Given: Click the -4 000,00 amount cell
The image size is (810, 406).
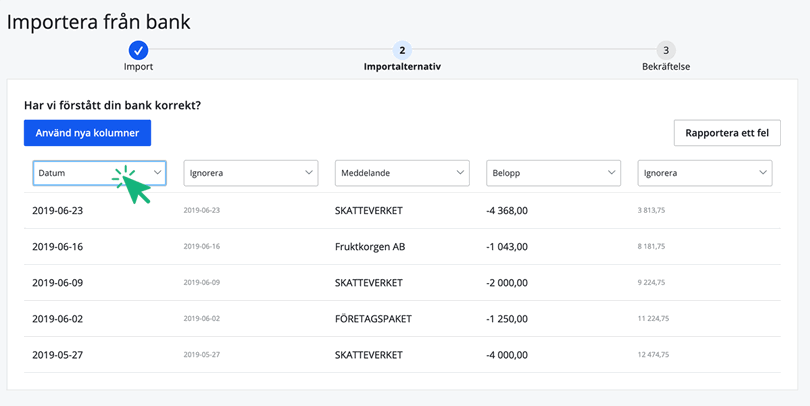Looking at the screenshot, I should tap(506, 355).
